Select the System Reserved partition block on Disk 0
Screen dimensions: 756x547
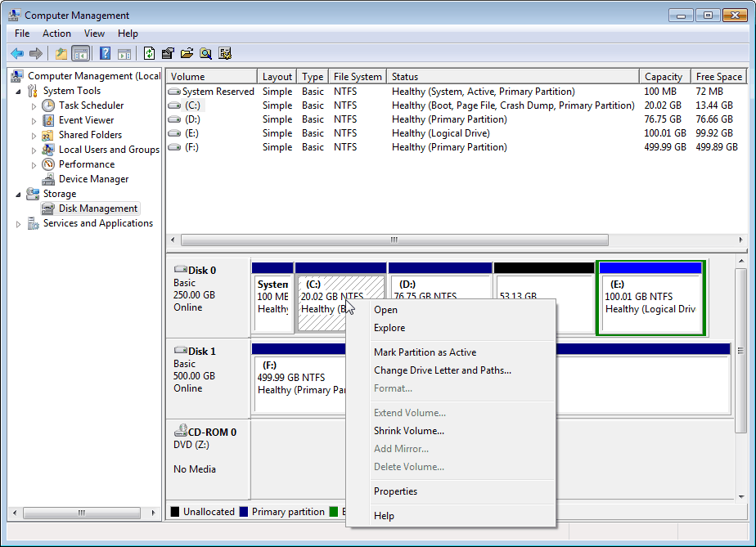[x=272, y=298]
